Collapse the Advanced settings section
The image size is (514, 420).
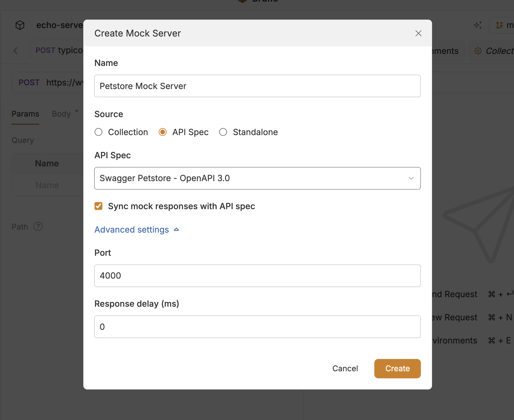point(137,230)
